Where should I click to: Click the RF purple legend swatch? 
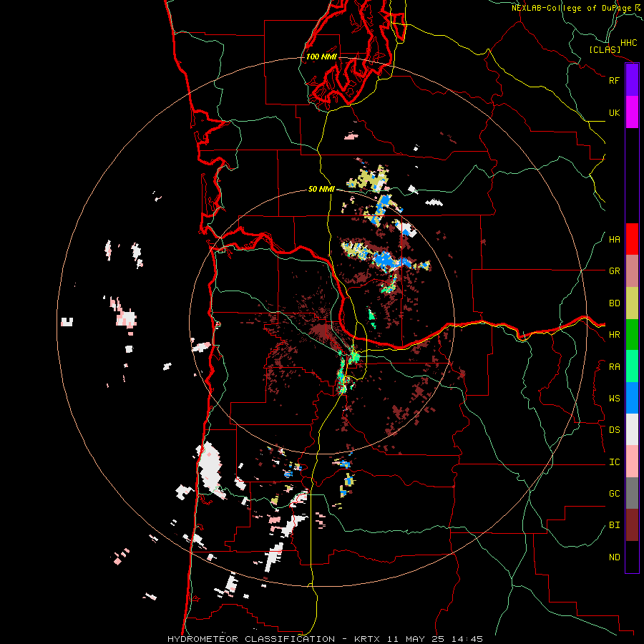point(632,79)
